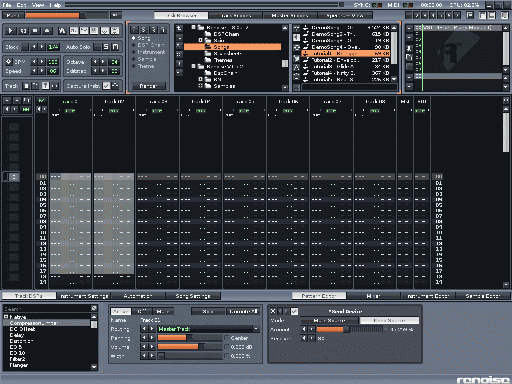The height and width of the screenshot is (384, 512).
Task: Select the Song radio option in disk browser
Action: pyautogui.click(x=141, y=38)
